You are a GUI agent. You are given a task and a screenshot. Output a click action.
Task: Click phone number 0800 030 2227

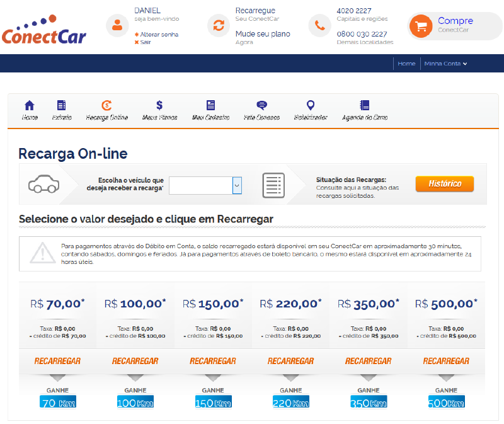pyautogui.click(x=362, y=34)
